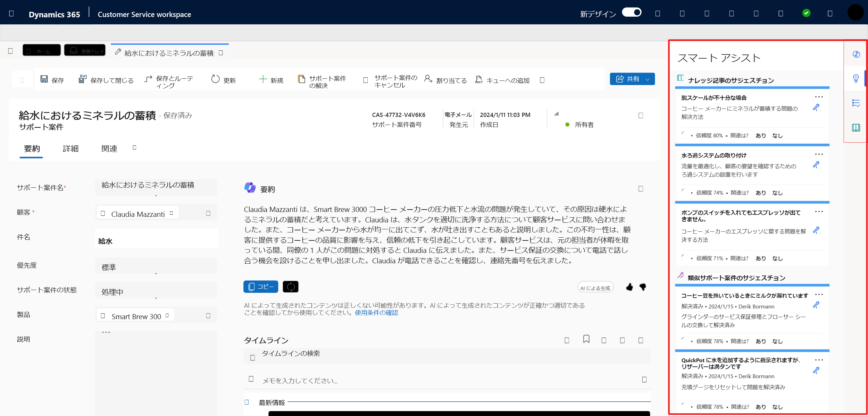Open the サポート案件の状態 dropdown showing 処理中

[x=156, y=291]
